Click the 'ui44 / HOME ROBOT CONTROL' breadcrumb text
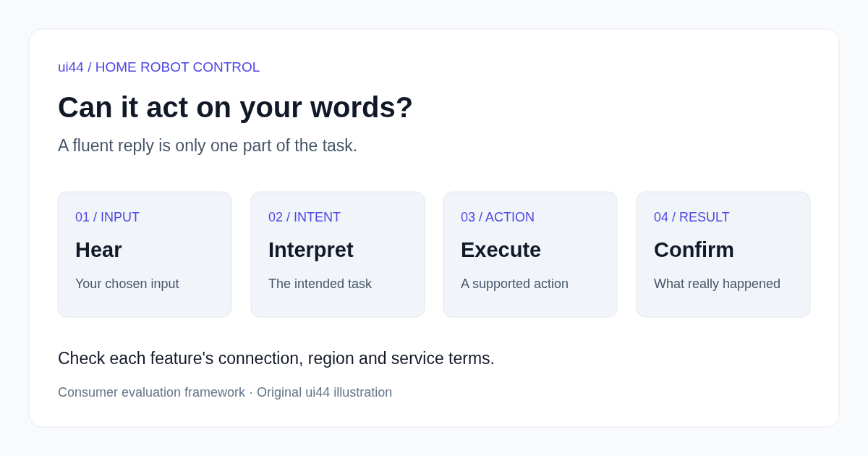Screen dimensions: 868x456 pyautogui.click(x=158, y=67)
